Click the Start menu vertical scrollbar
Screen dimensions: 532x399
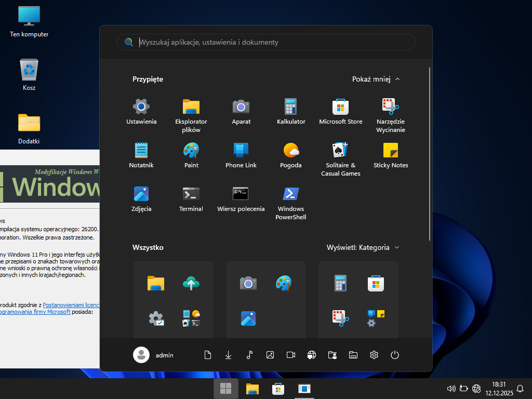[430, 154]
